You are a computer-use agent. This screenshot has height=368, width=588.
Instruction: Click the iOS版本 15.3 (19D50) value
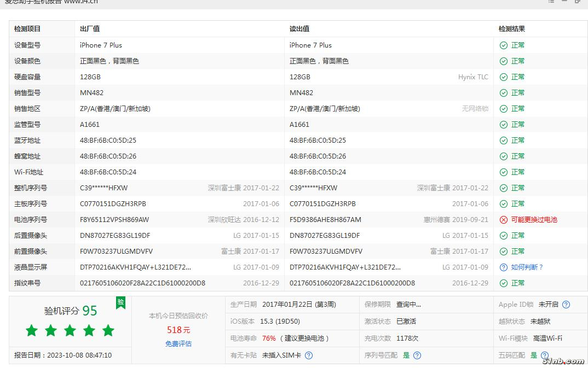point(280,321)
